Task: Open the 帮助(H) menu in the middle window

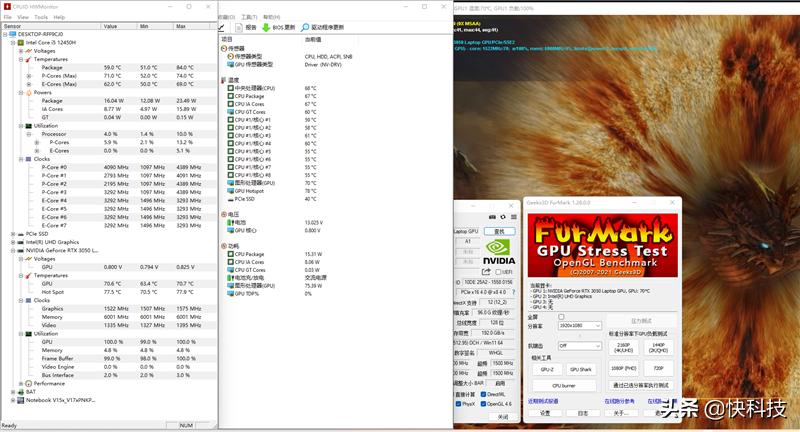Action: point(272,17)
